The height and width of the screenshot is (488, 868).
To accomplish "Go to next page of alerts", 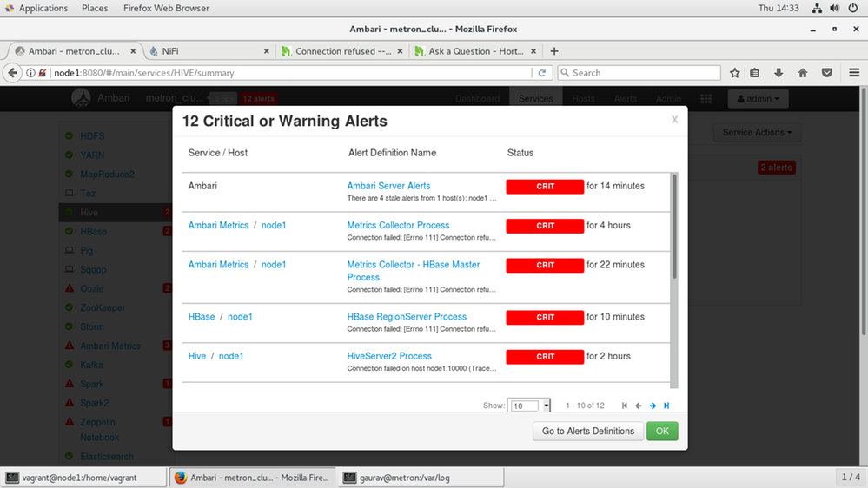I will click(x=653, y=406).
